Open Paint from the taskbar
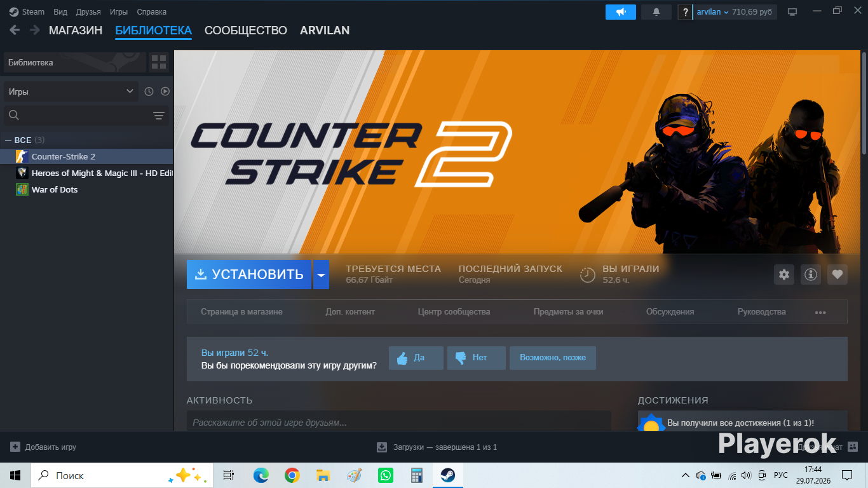The height and width of the screenshot is (488, 868). 355,475
